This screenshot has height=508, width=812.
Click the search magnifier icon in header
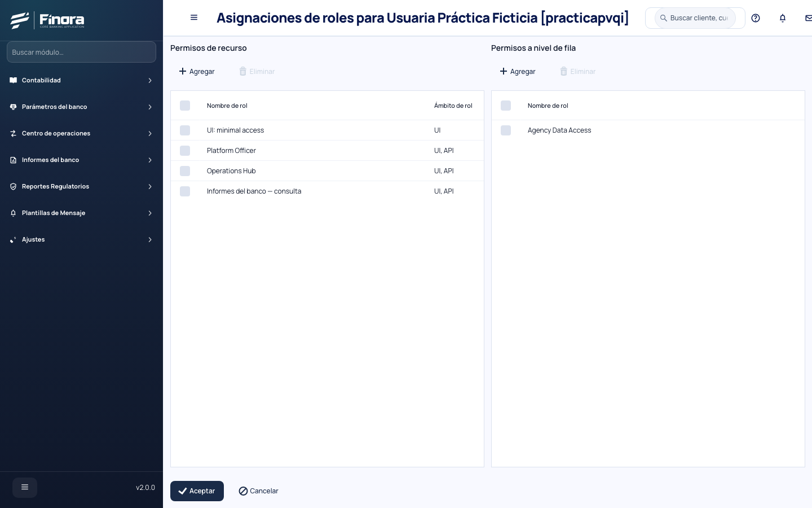coord(664,18)
